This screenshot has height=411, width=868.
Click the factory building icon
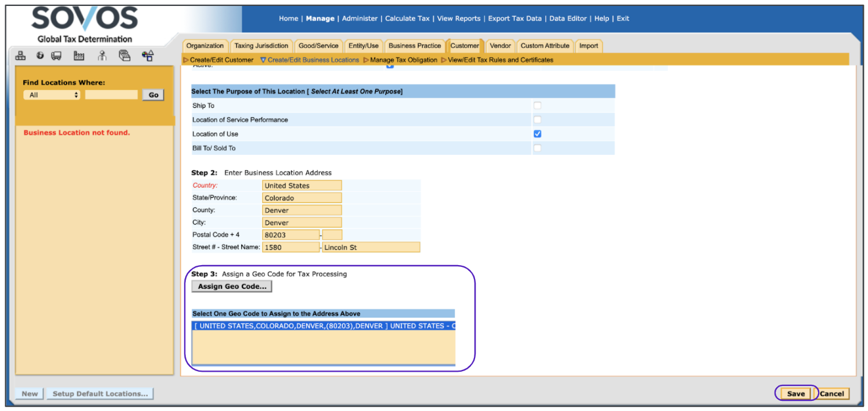tap(79, 56)
